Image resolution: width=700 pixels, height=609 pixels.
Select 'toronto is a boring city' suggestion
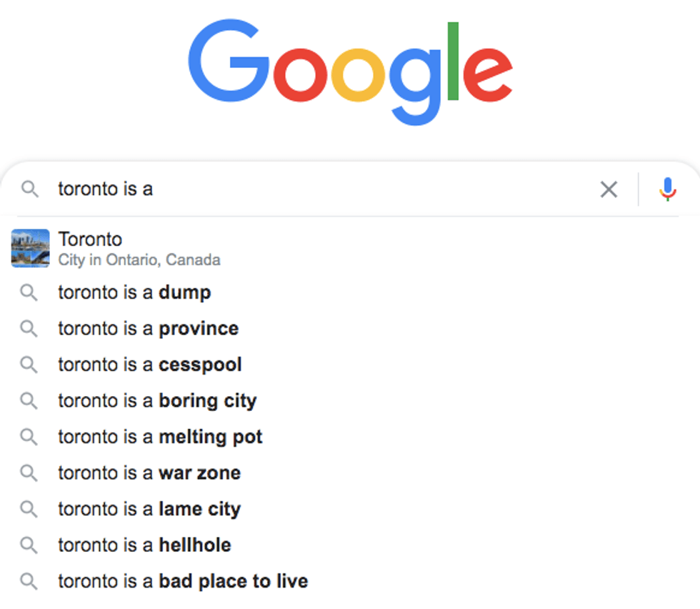coord(156,401)
